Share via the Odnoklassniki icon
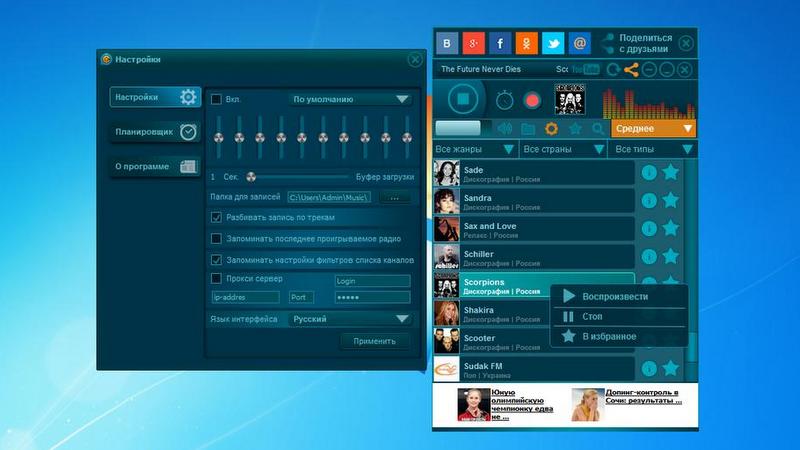Screen dimensions: 800x450 527,43
